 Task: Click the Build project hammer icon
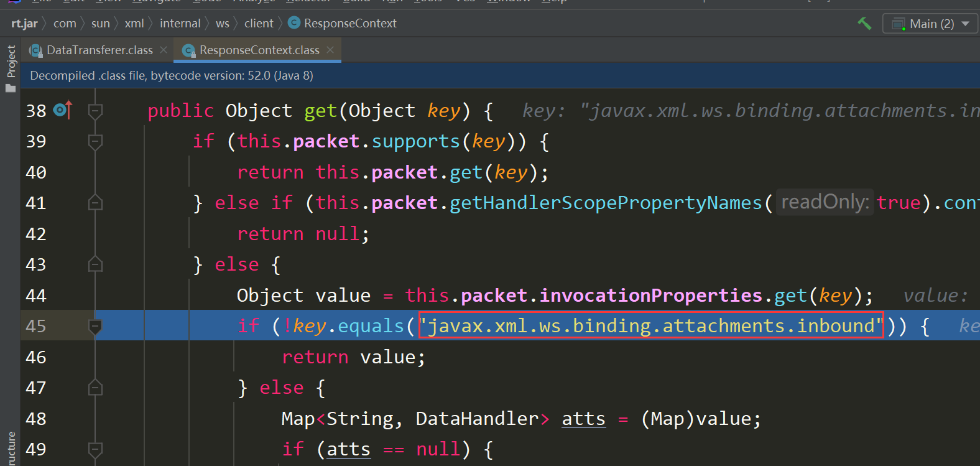tap(864, 24)
